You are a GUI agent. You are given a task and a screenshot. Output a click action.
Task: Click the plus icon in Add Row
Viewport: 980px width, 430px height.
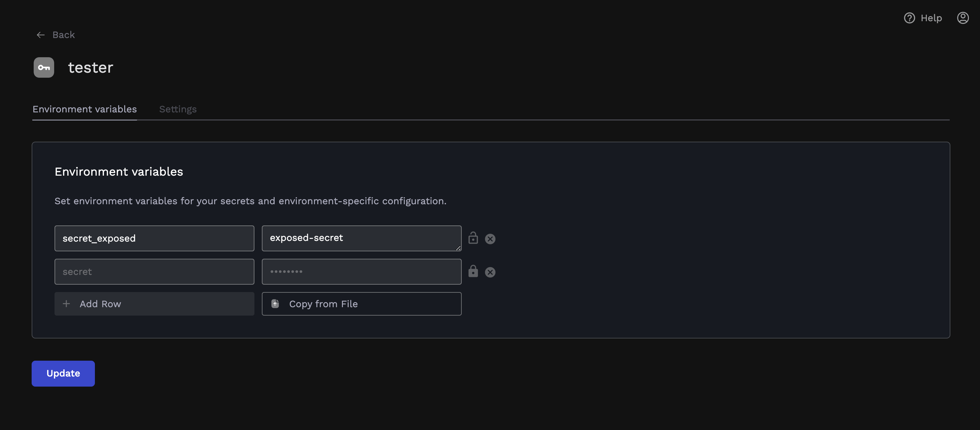point(66,304)
